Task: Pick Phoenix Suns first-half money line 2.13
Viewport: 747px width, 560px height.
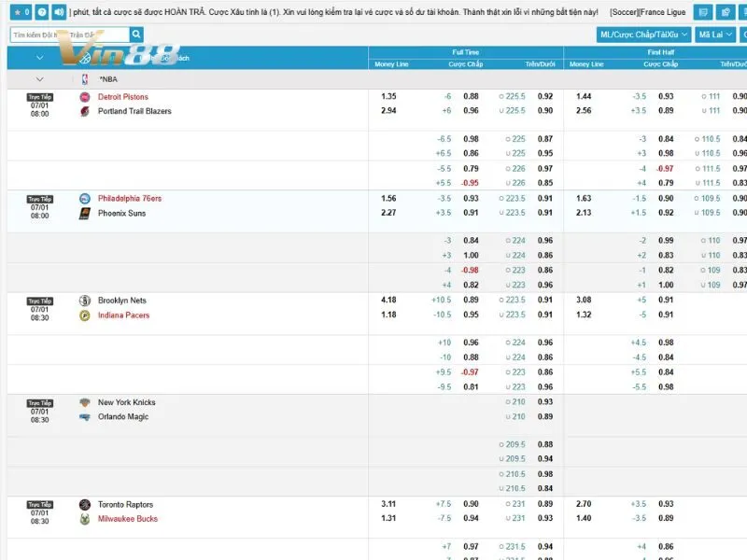Action: (584, 213)
